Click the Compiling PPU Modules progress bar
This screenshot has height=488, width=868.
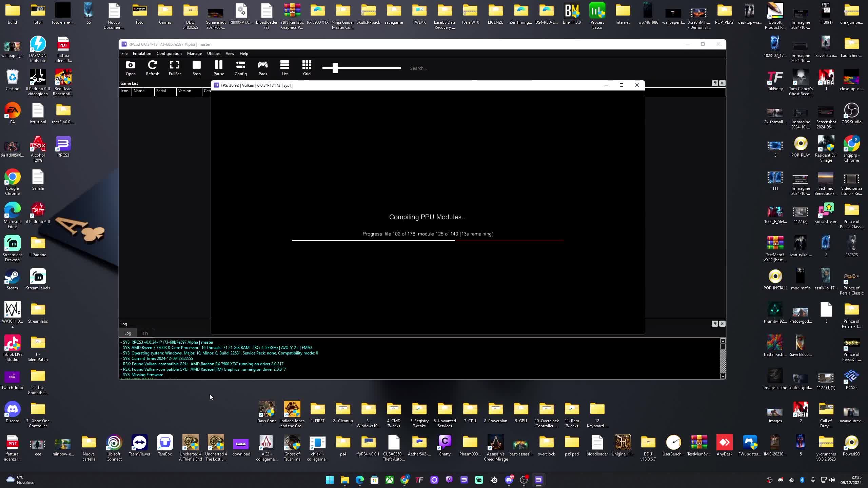point(428,241)
